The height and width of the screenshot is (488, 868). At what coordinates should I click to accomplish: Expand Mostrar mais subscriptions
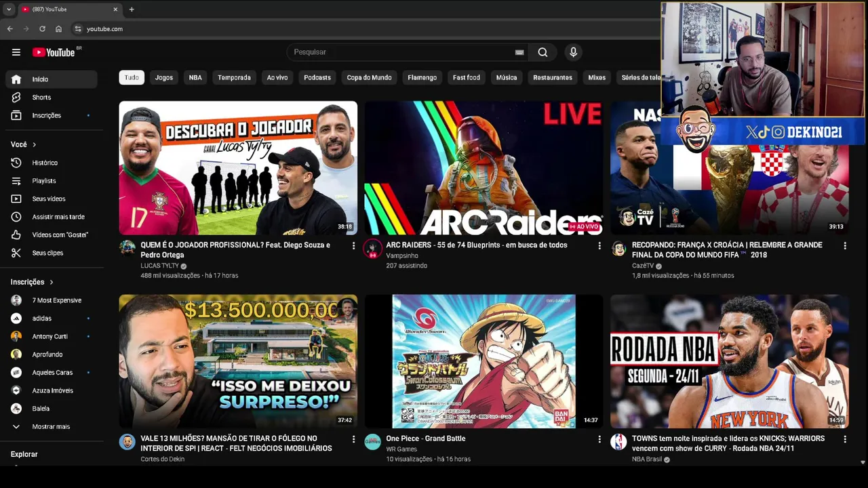click(x=52, y=427)
